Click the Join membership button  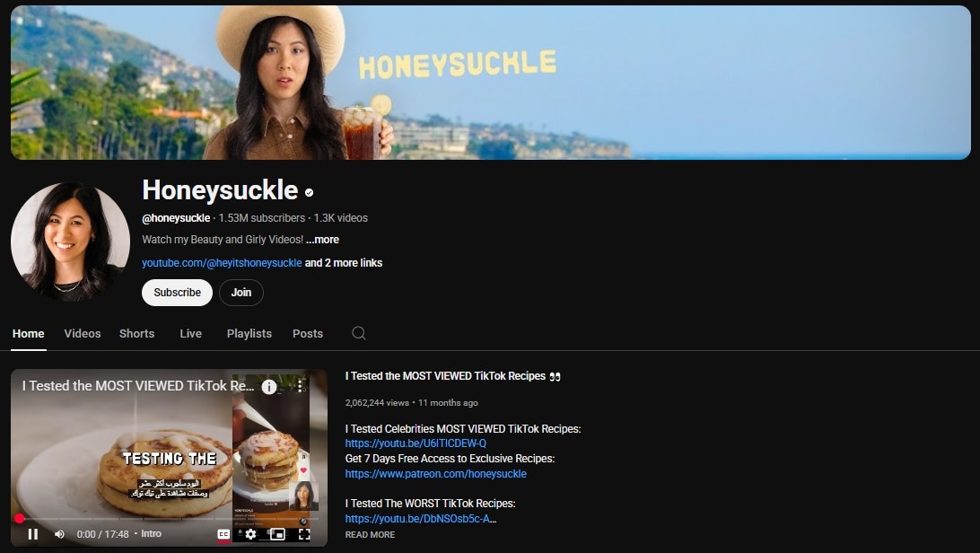(241, 293)
